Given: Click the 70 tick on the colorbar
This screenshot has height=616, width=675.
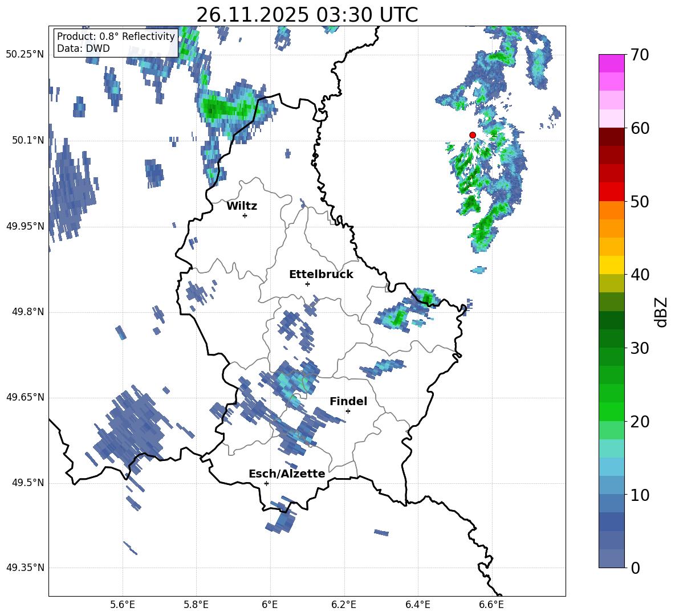Looking at the screenshot, I should pos(640,55).
